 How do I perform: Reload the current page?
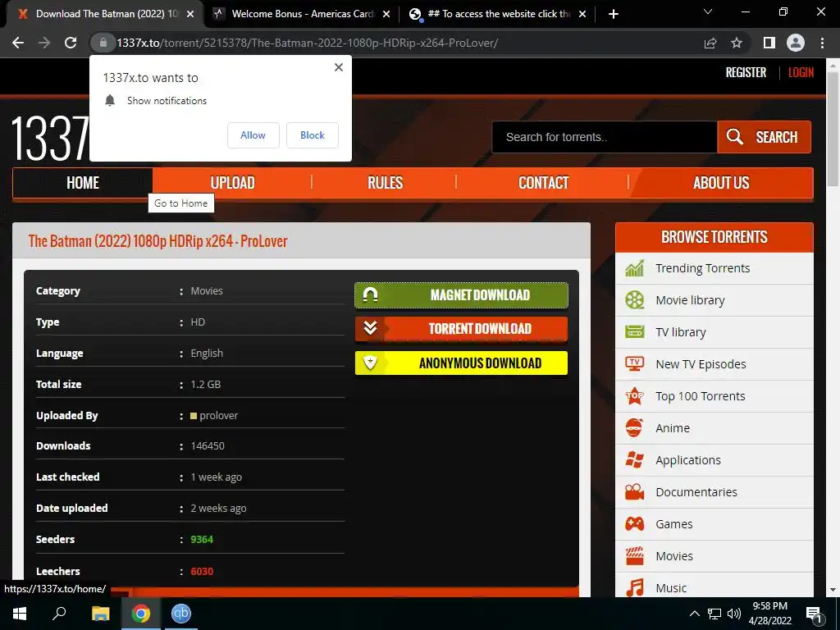coord(71,43)
